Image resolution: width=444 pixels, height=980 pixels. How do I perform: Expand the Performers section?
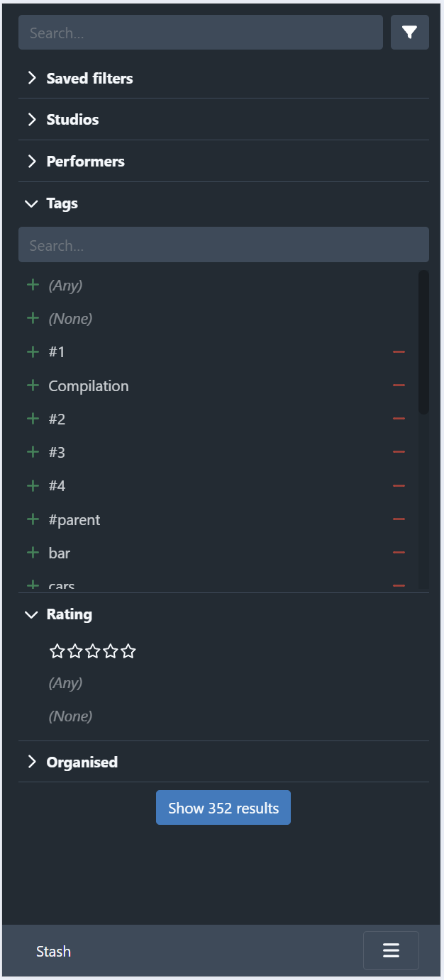click(x=223, y=161)
